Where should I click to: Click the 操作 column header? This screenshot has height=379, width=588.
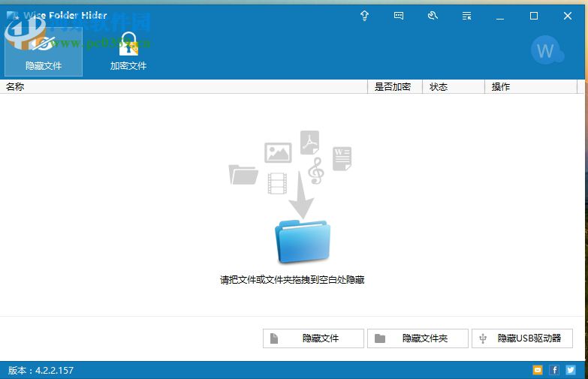click(531, 86)
